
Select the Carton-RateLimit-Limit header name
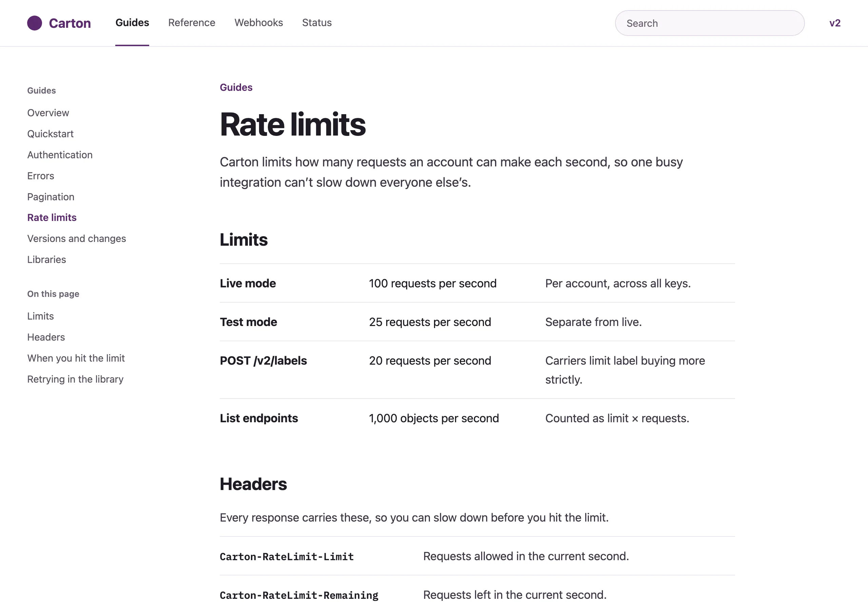coord(287,556)
